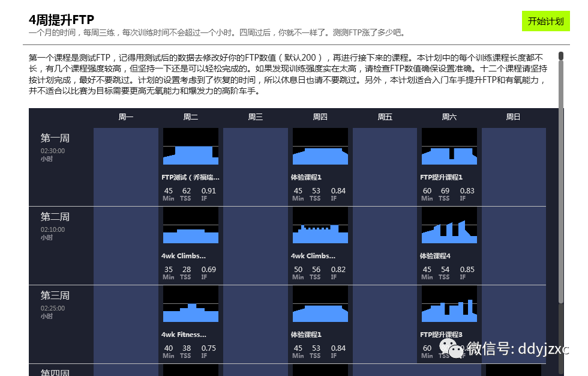Open week three 体验课程1 workout chart
Image resolution: width=588 pixels, height=376 pixels.
pyautogui.click(x=320, y=304)
